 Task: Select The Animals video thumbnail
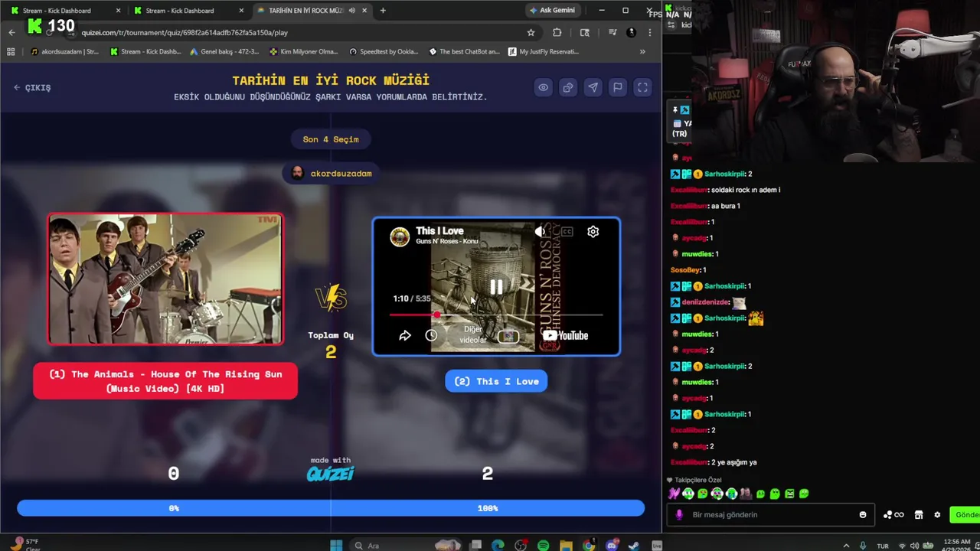click(x=165, y=279)
